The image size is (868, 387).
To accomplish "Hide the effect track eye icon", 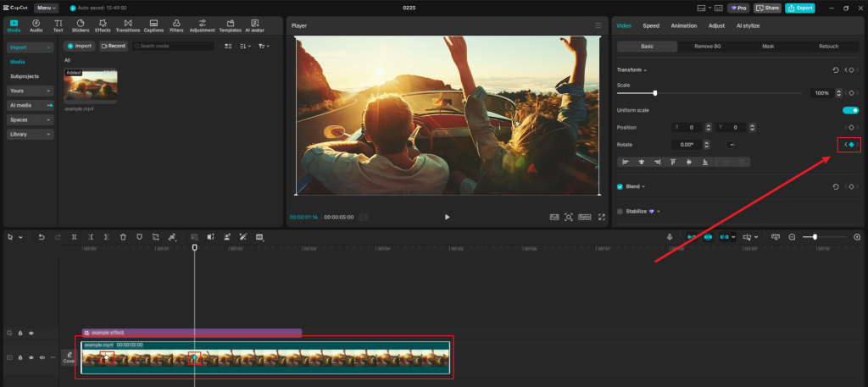I will (x=31, y=333).
